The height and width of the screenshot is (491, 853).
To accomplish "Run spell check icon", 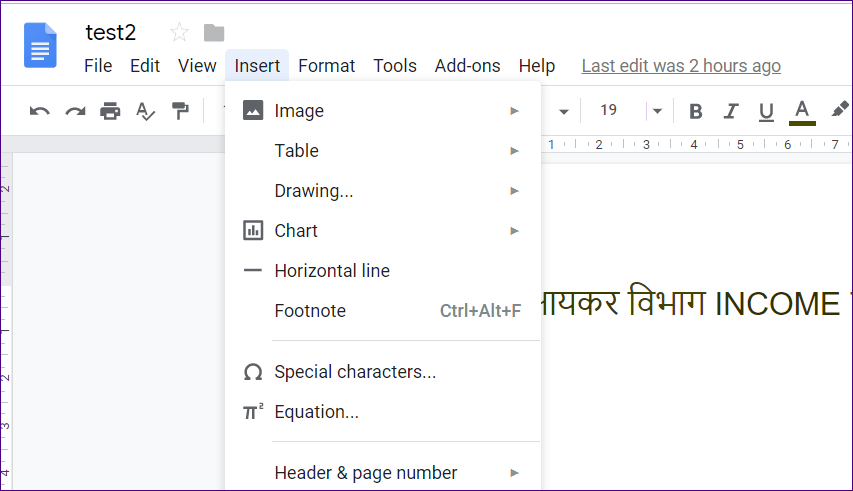I will [145, 111].
